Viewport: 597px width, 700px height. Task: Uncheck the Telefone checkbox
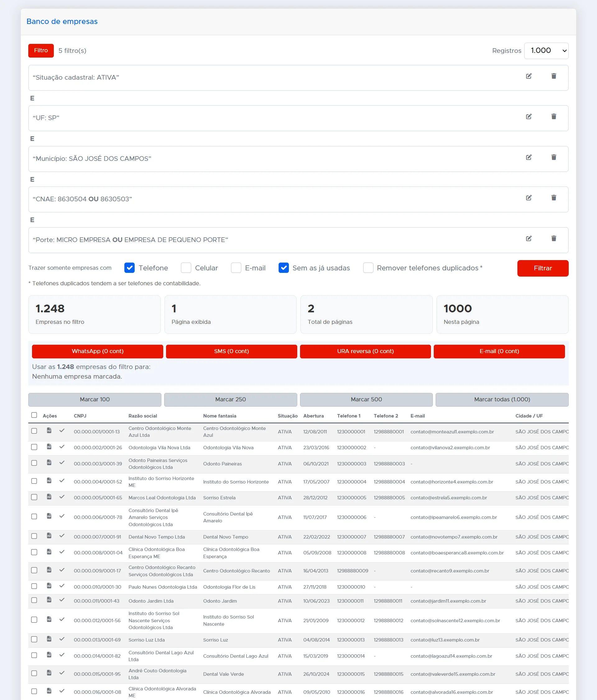tap(129, 268)
